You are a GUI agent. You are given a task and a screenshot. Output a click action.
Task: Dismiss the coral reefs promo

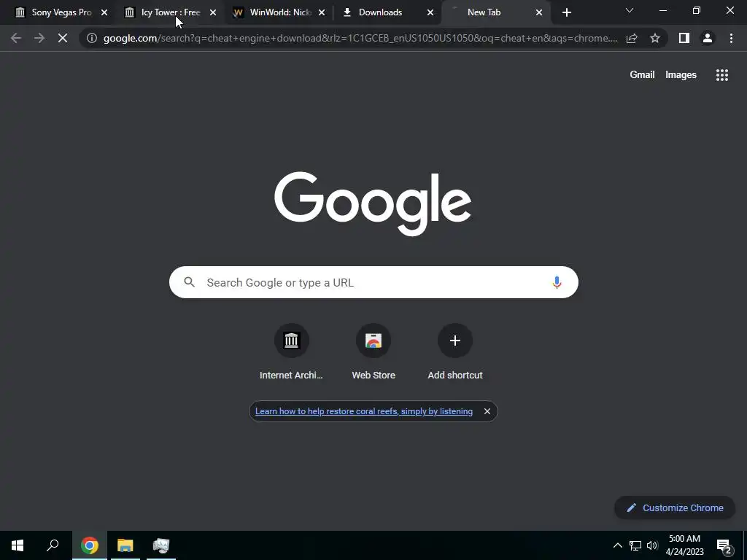[x=487, y=411]
